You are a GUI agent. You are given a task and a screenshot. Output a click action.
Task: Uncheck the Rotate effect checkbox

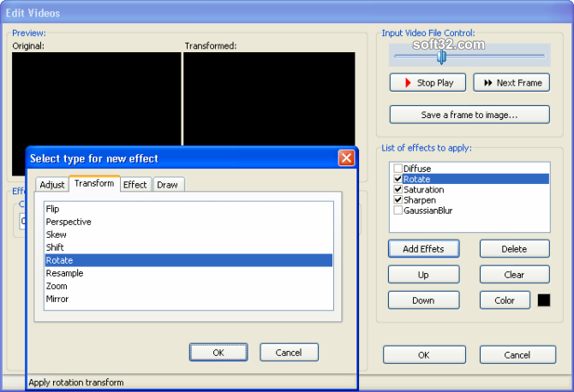coord(398,179)
